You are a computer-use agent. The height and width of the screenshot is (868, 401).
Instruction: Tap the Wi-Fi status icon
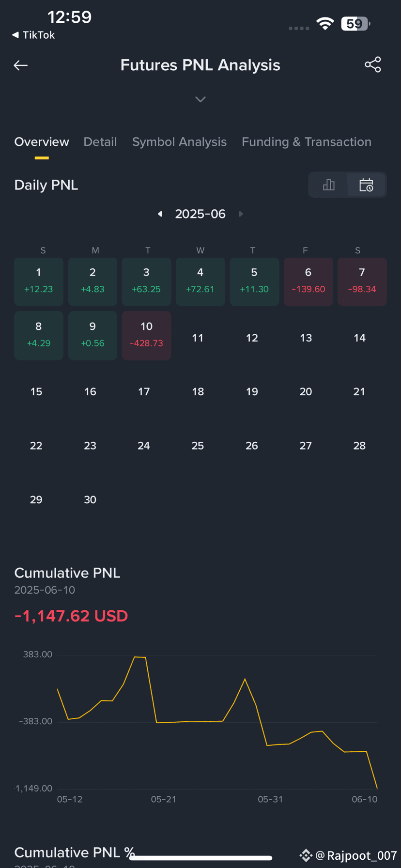[x=325, y=23]
